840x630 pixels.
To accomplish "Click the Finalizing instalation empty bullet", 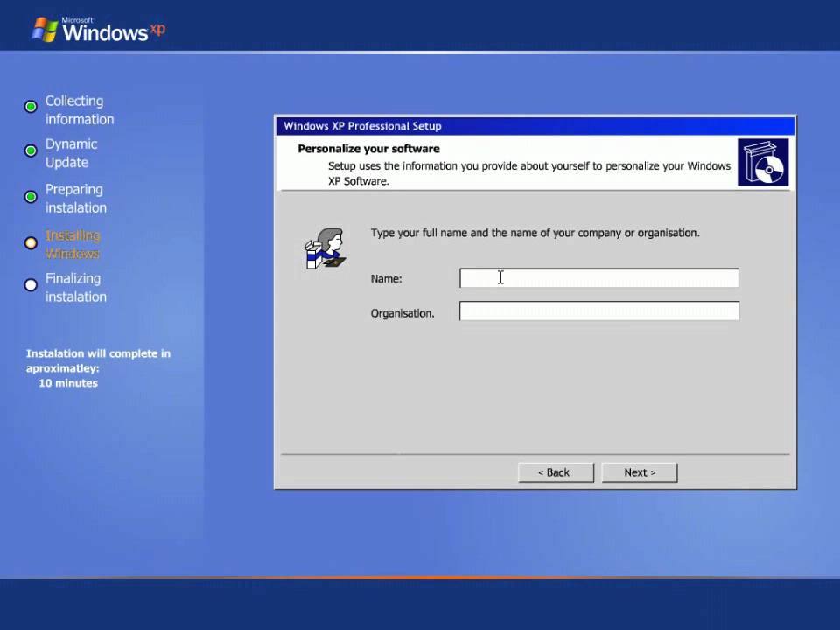I will coord(31,285).
